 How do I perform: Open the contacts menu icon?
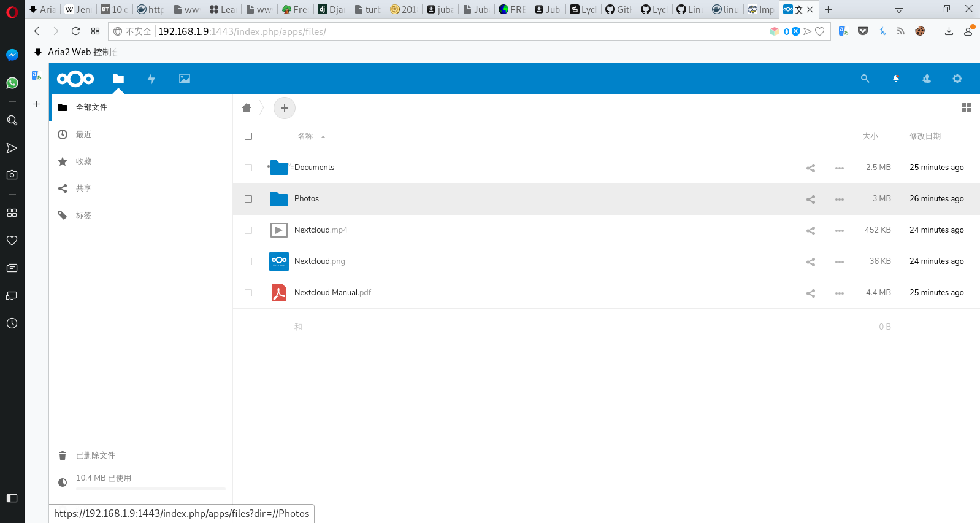pyautogui.click(x=927, y=79)
